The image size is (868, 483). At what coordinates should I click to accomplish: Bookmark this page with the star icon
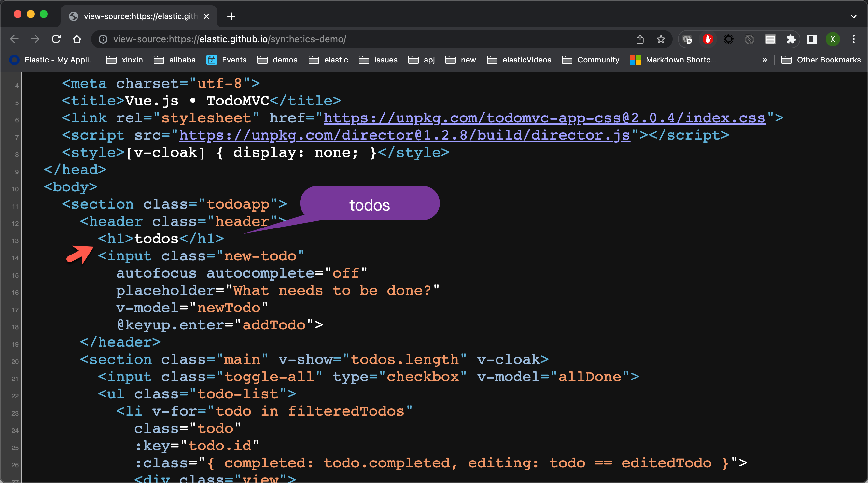pos(660,39)
